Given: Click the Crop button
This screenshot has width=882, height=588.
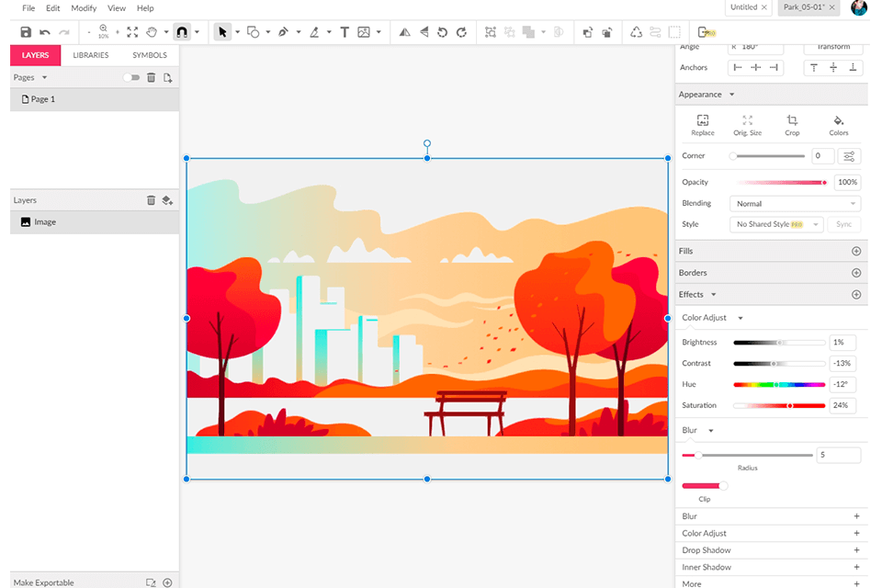Looking at the screenshot, I should click(x=792, y=125).
